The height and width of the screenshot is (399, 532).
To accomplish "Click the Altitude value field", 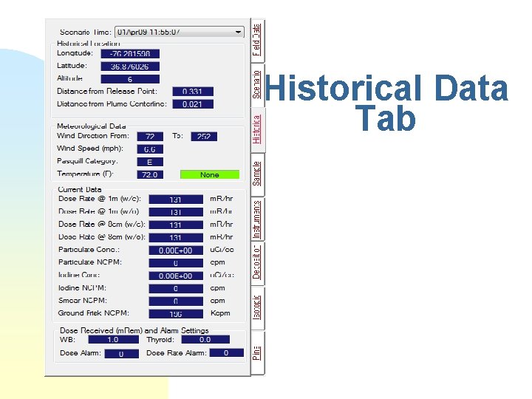I will pos(130,79).
